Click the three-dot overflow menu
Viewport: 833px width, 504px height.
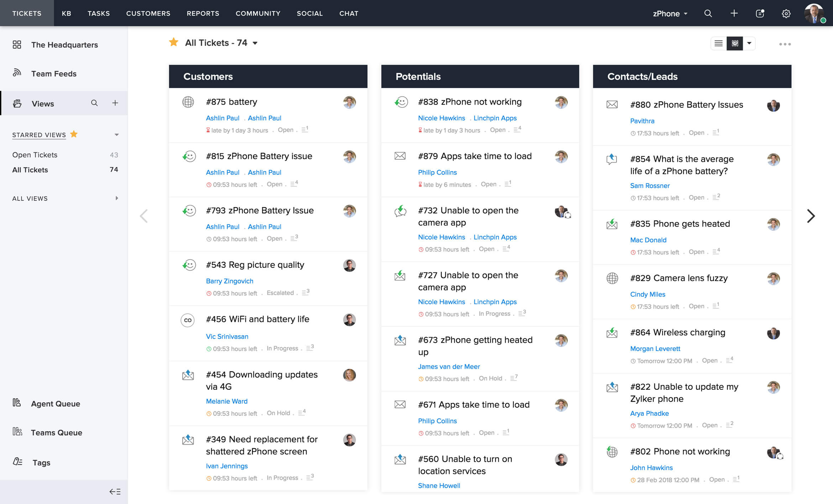pyautogui.click(x=785, y=43)
